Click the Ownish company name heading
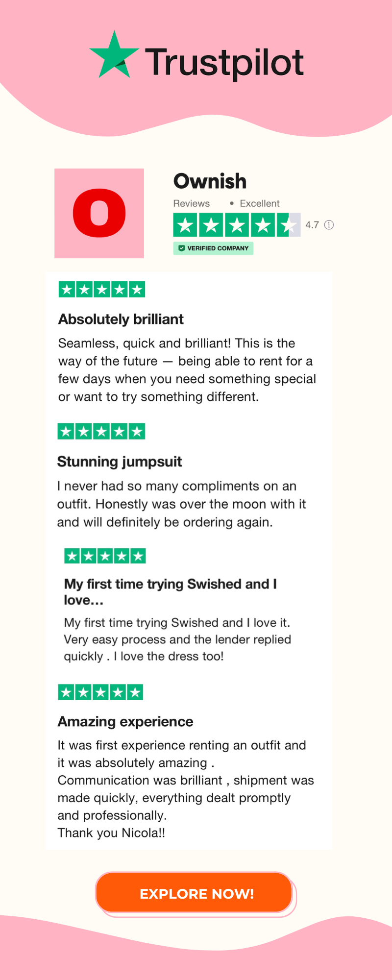Viewport: 392px width, 980px height. click(210, 181)
